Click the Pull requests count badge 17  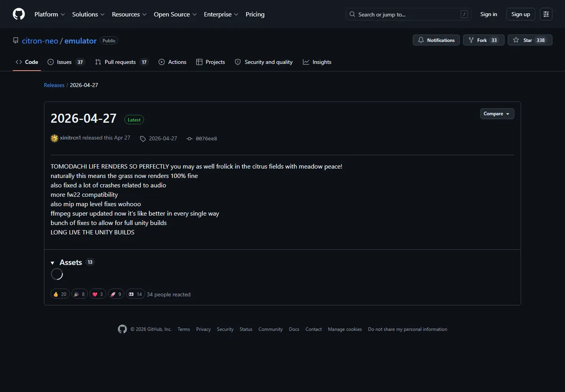click(144, 62)
